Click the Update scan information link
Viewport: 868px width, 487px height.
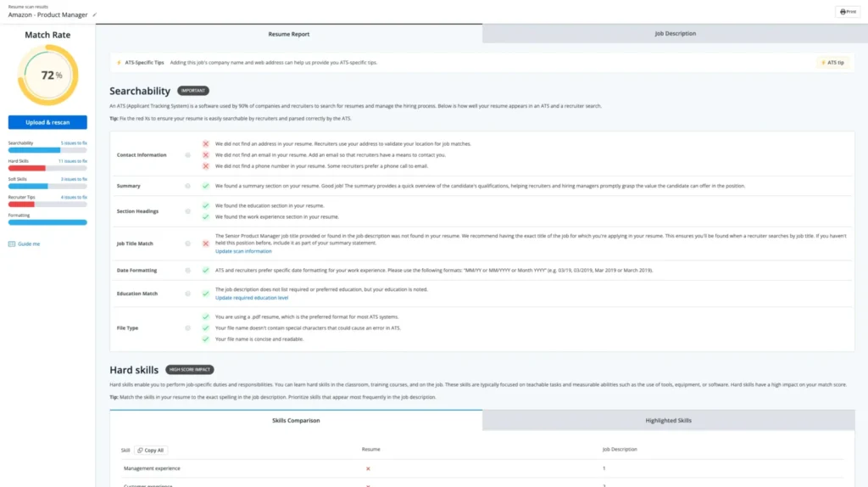point(243,251)
